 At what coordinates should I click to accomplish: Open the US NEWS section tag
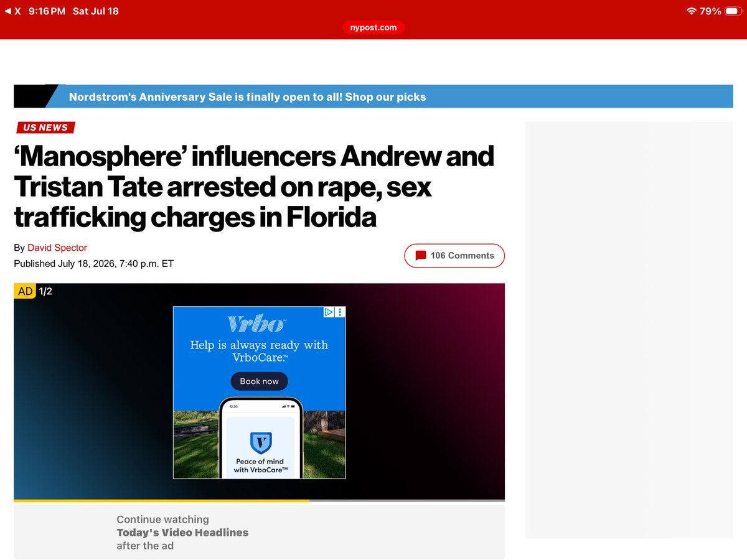(x=45, y=128)
